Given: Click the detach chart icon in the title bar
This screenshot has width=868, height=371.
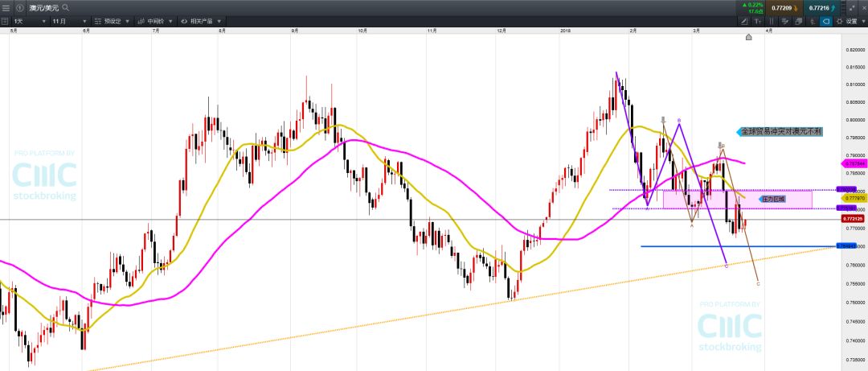Looking at the screenshot, I should [853, 8].
